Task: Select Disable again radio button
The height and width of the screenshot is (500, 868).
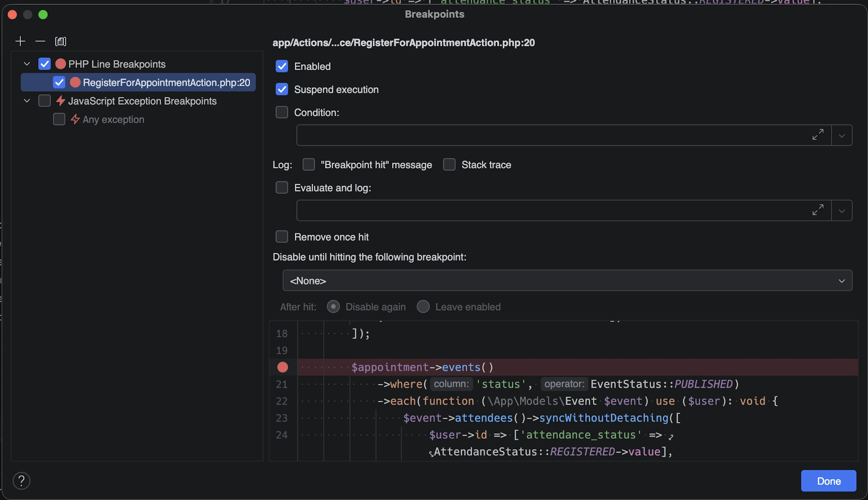Action: point(333,307)
